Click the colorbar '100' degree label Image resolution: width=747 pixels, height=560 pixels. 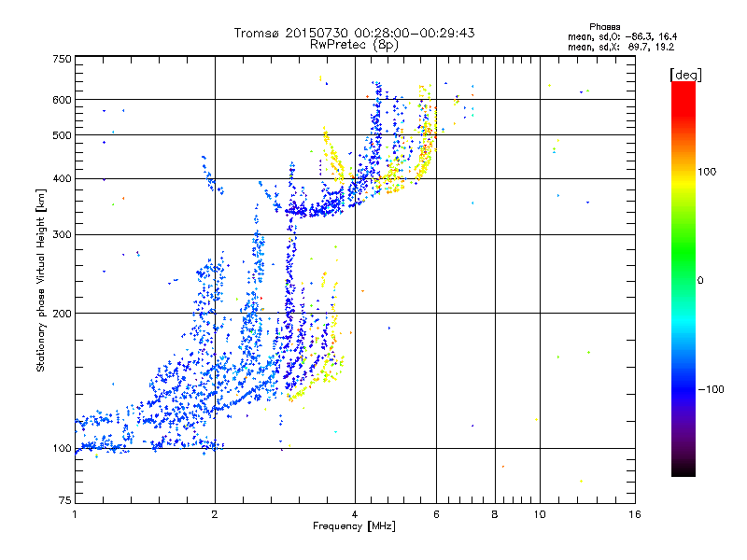click(707, 172)
